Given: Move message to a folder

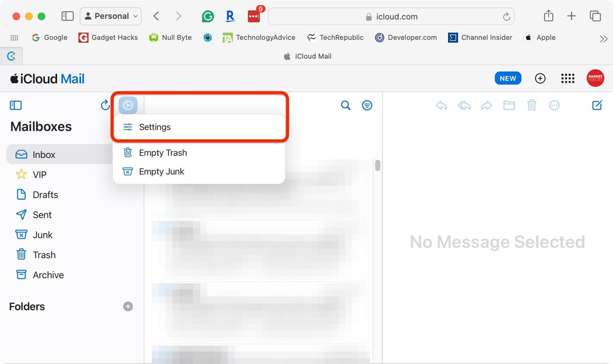Looking at the screenshot, I should coord(509,105).
